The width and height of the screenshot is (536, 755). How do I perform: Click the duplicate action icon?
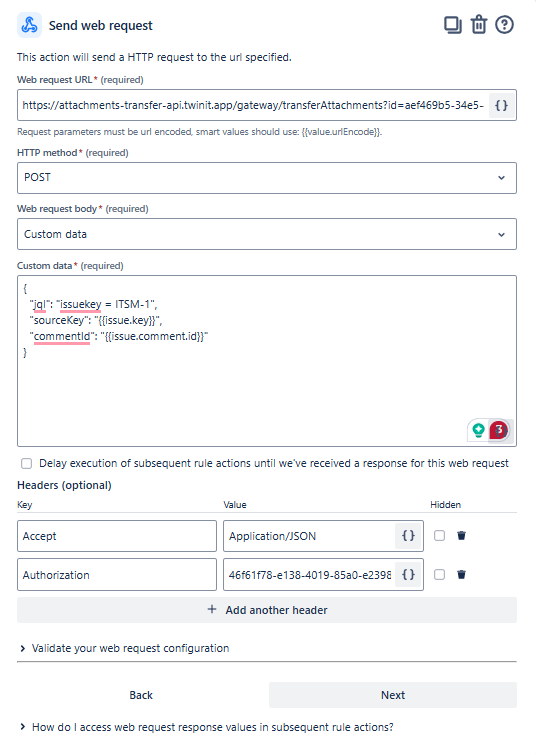pos(452,25)
